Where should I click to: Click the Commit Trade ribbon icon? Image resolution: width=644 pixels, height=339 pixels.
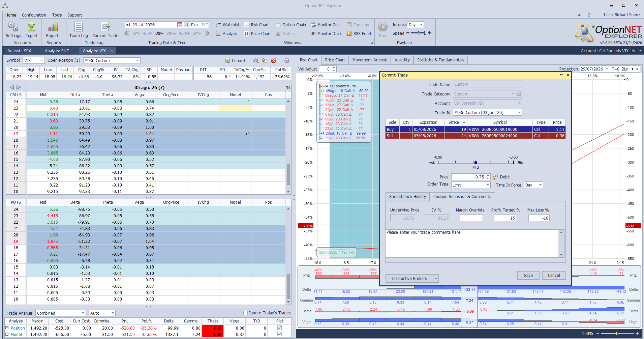tap(105, 30)
